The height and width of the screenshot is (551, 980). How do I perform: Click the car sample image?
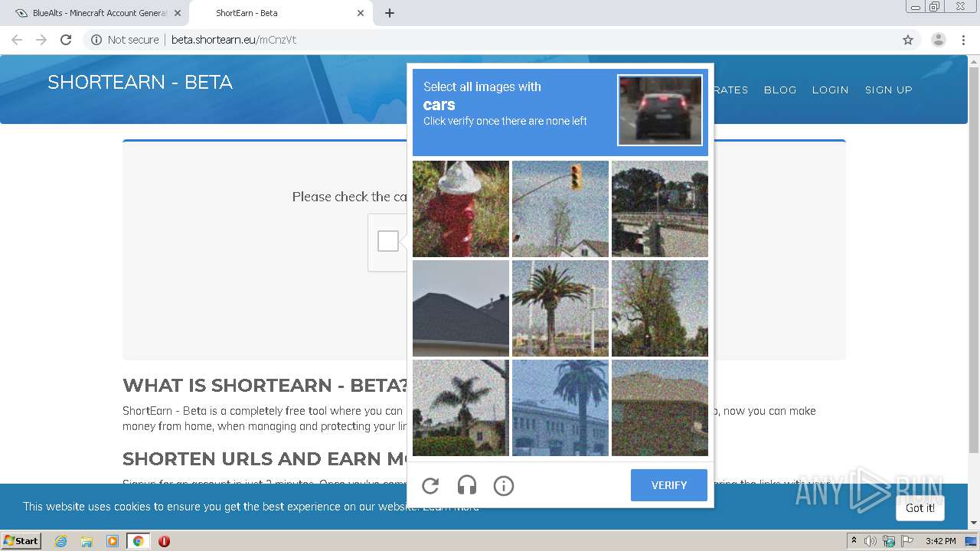click(660, 110)
